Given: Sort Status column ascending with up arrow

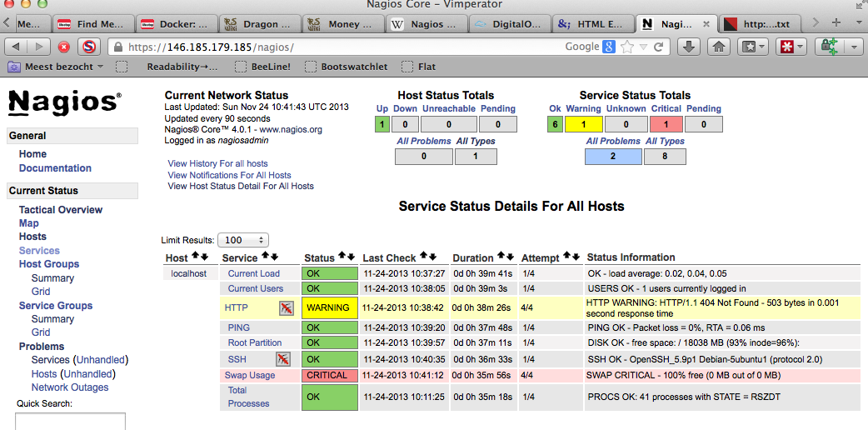Looking at the screenshot, I should pos(342,257).
